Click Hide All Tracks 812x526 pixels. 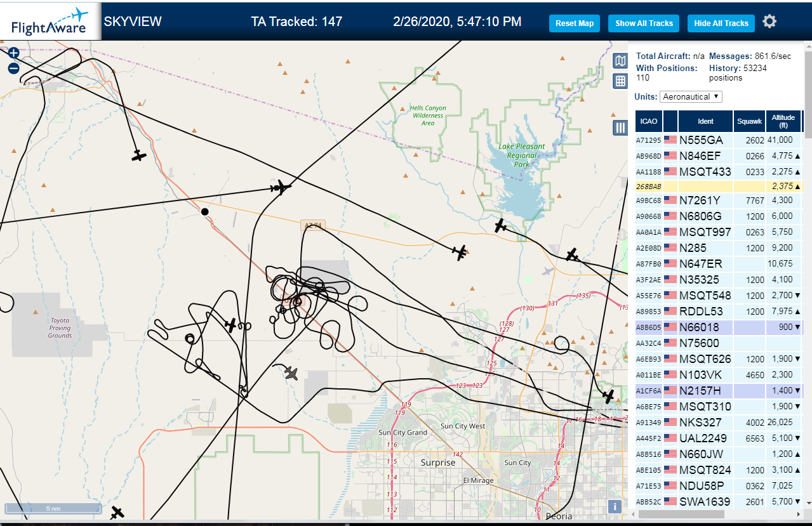721,23
